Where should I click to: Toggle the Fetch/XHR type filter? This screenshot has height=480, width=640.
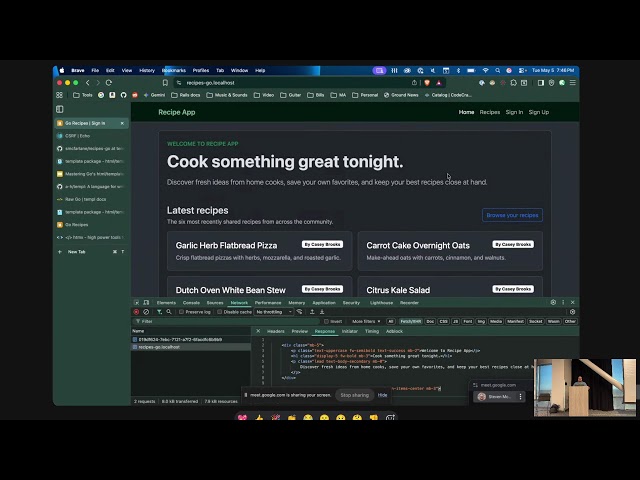(x=410, y=322)
